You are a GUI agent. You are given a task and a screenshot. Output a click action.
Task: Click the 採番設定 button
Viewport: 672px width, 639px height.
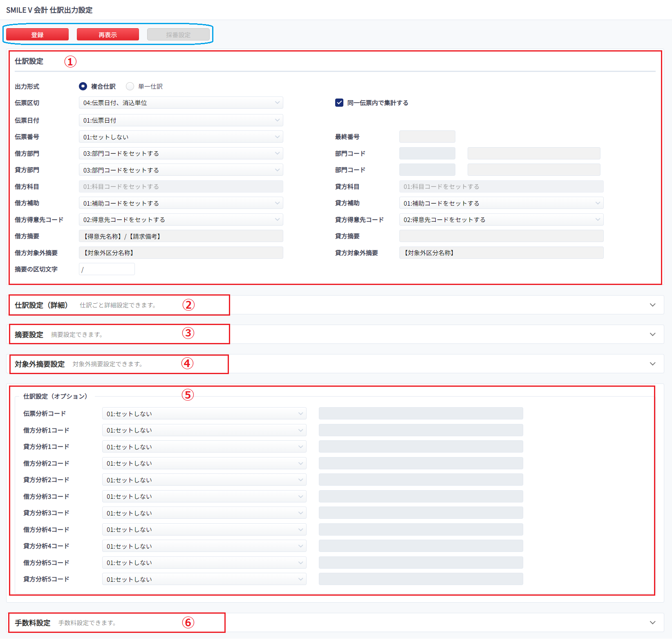click(178, 35)
